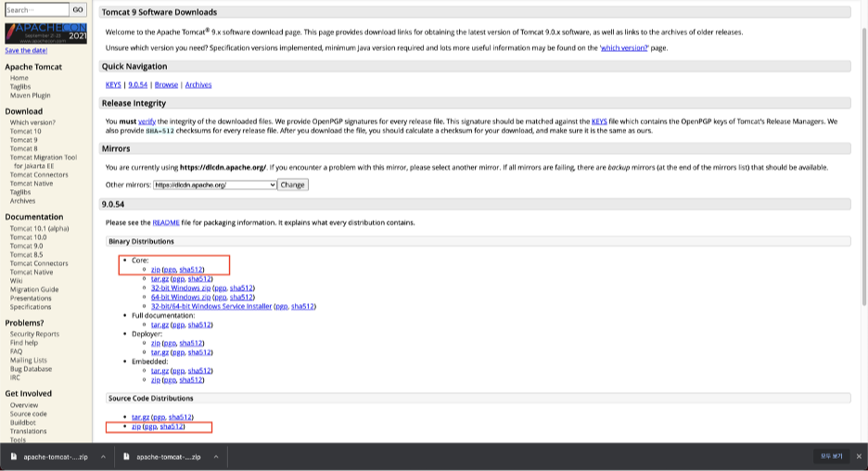Image resolution: width=868 pixels, height=471 pixels.
Task: Open the Wiki sidebar link
Action: coord(16,281)
